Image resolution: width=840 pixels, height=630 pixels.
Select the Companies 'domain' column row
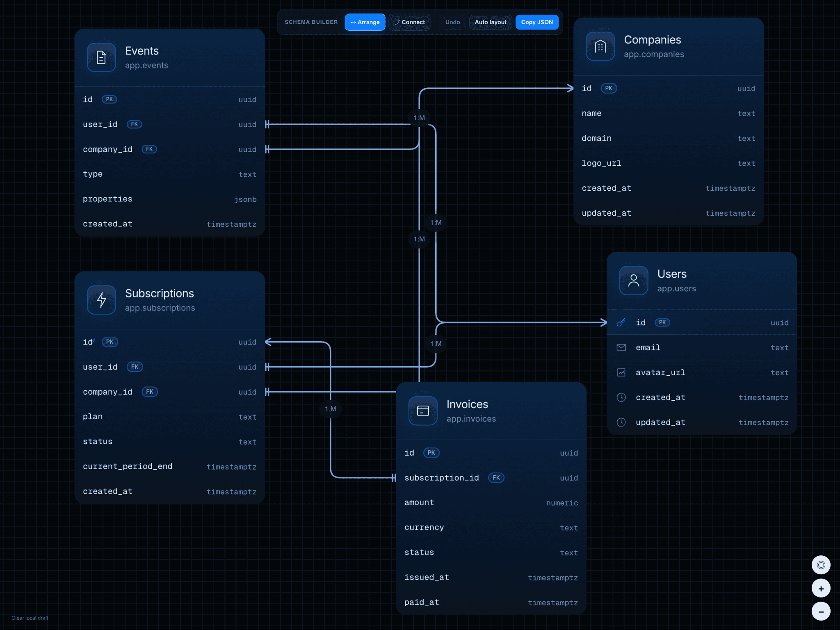click(x=669, y=139)
